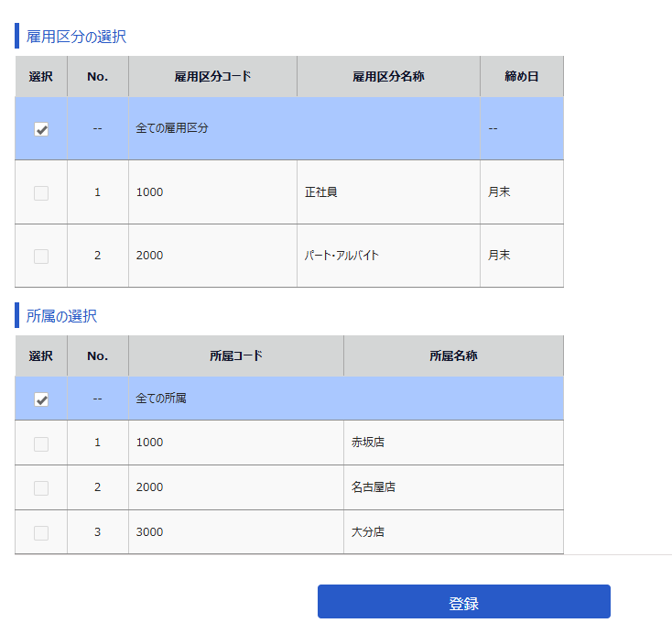Click the 雇用区分コード column header
The width and height of the screenshot is (672, 634).
(x=212, y=76)
